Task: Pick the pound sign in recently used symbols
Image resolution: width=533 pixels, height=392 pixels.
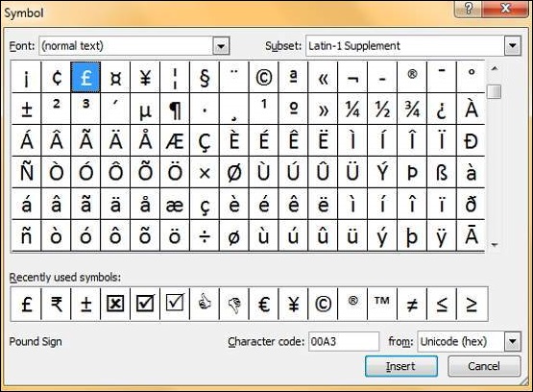Action: coord(26,304)
